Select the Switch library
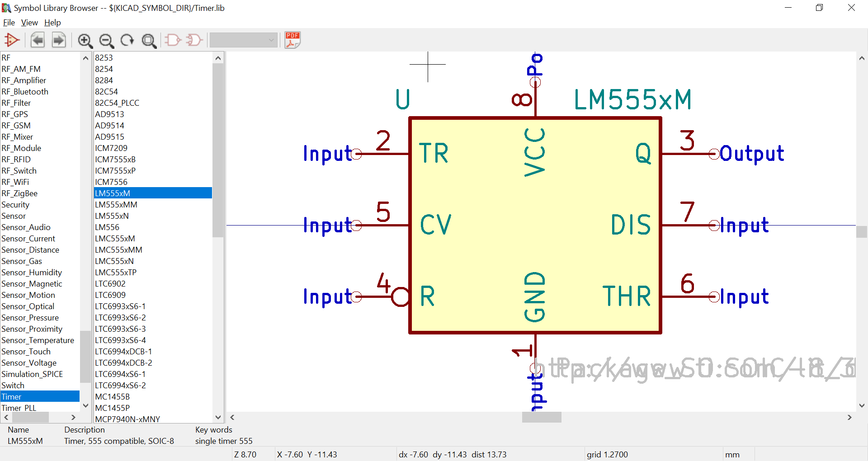Viewport: 868px width, 461px height. point(40,386)
